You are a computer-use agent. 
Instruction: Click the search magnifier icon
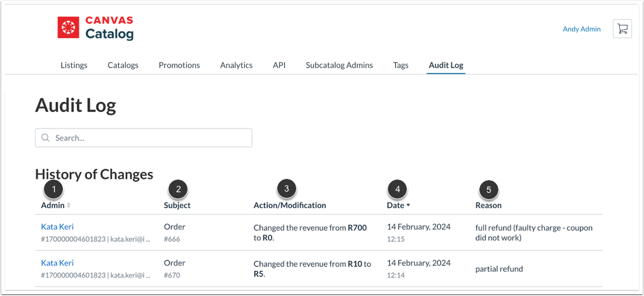(46, 137)
